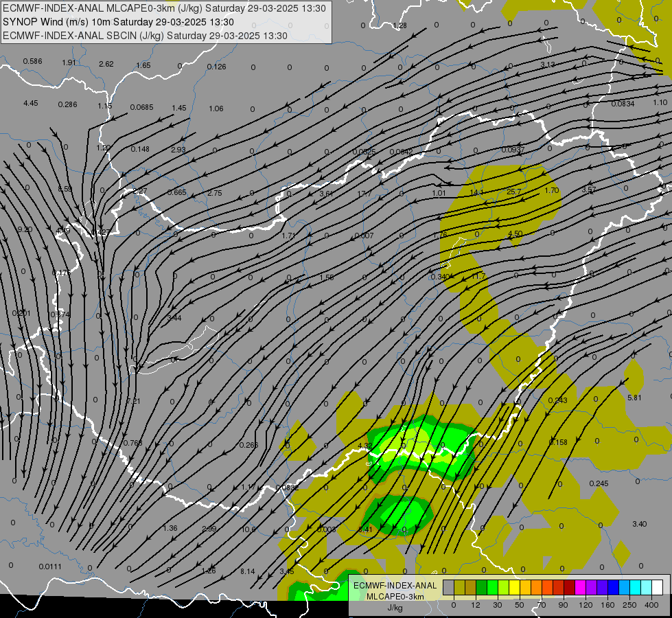Viewport: 672px width, 618px height.
Task: Click the J/kg unit label in legend
Action: pyautogui.click(x=395, y=608)
